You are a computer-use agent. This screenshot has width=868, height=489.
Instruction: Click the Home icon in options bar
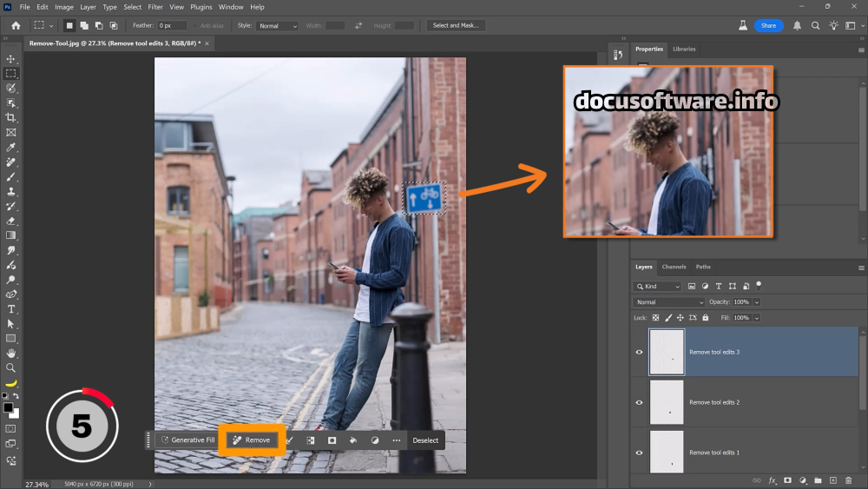(16, 26)
